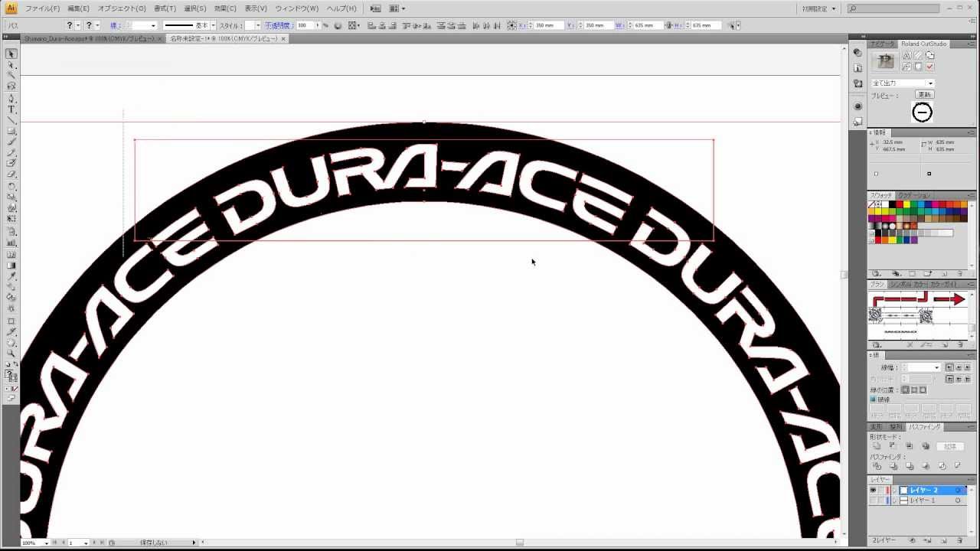This screenshot has height=551, width=980.
Task: Switch to ナビゲータ panel tab
Action: tap(882, 44)
